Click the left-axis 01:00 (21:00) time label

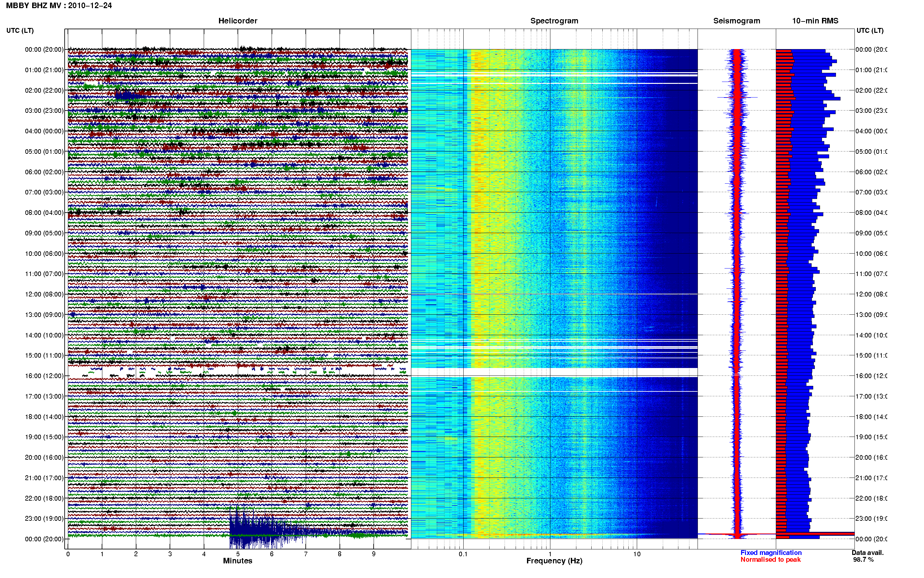tap(44, 70)
